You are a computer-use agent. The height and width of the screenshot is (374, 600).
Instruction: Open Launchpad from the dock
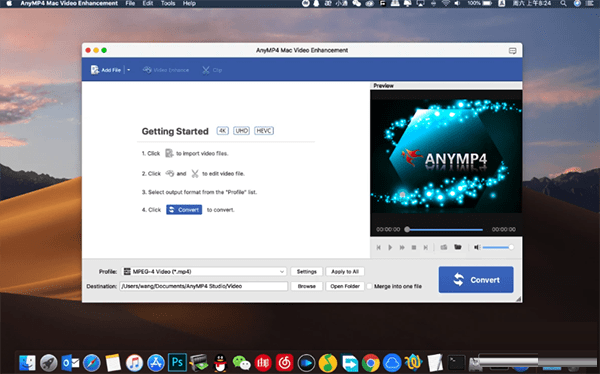(49, 363)
